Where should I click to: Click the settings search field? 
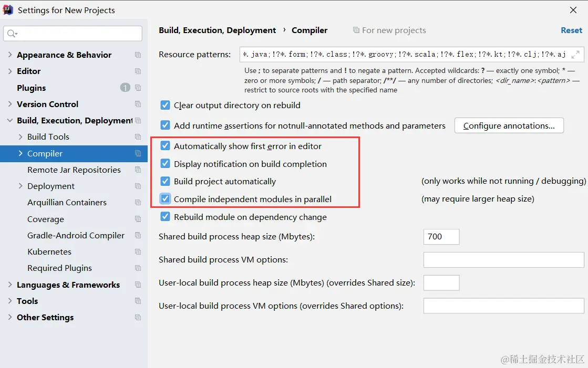73,34
